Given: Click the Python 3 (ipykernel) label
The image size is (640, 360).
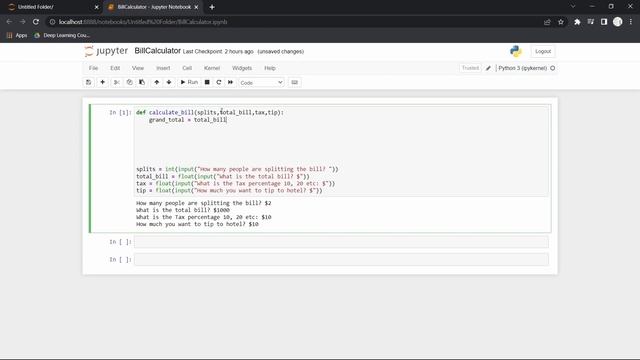Looking at the screenshot, I should pos(522,68).
